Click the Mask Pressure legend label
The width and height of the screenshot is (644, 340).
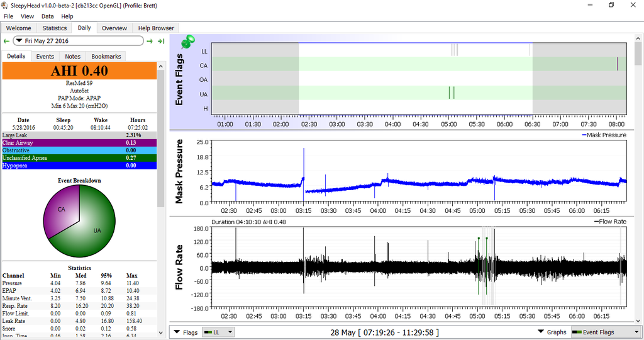pos(604,135)
